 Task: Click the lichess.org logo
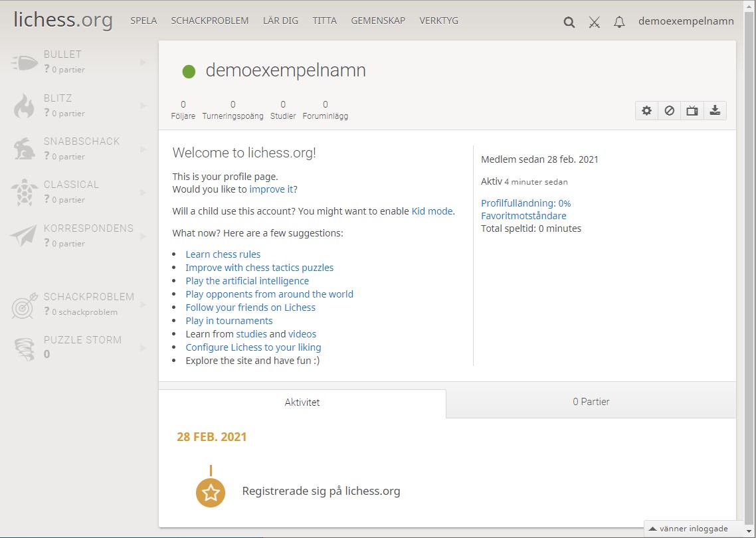(x=63, y=20)
